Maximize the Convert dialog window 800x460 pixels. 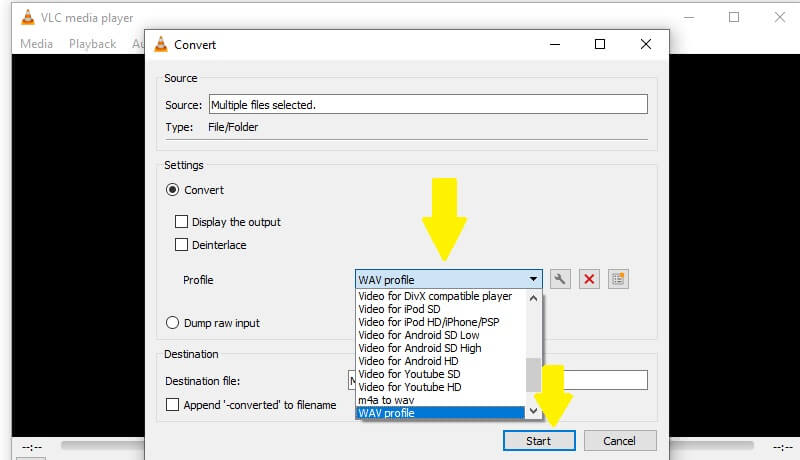[600, 44]
